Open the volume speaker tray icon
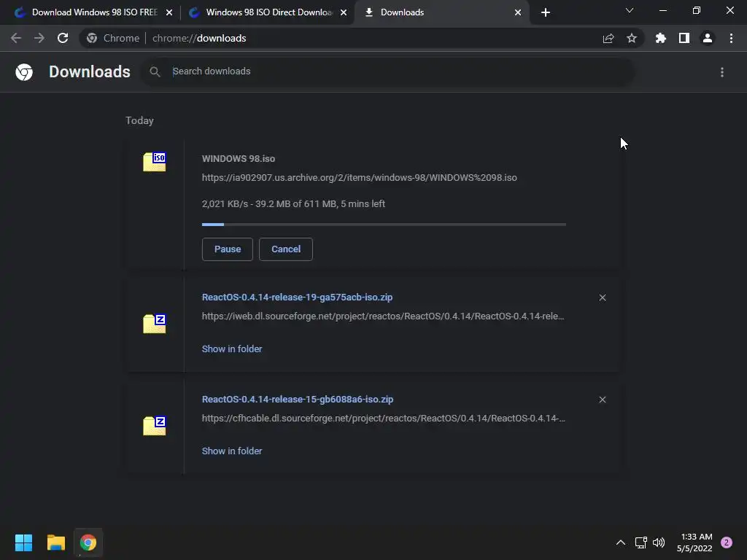Image resolution: width=747 pixels, height=560 pixels. [659, 542]
